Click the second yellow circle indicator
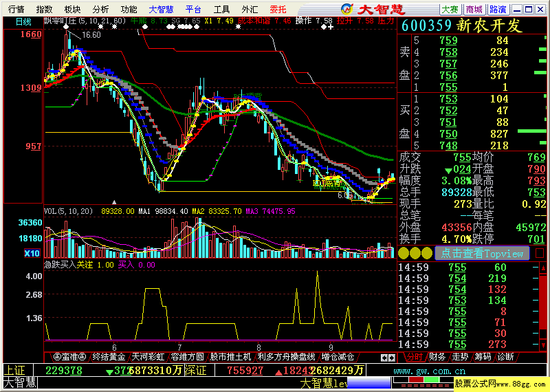Viewport: 550px width, 392px height. (x=415, y=253)
